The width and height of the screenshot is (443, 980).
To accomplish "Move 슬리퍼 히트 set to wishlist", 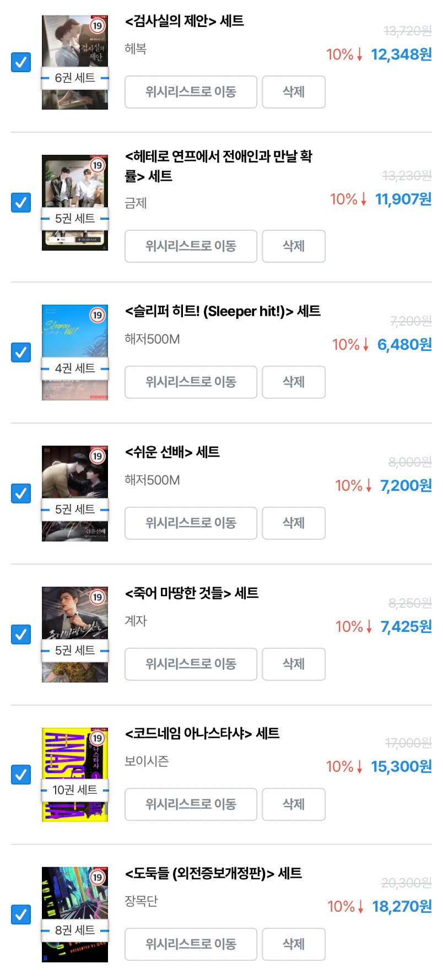I will coord(191,382).
